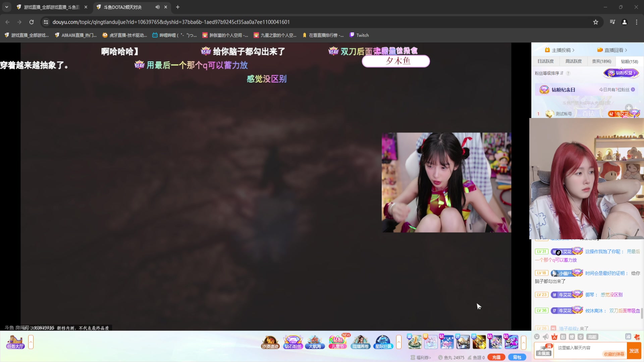The width and height of the screenshot is (644, 362).
Task: Mute the DOTA2 tab audio
Action: (x=157, y=7)
